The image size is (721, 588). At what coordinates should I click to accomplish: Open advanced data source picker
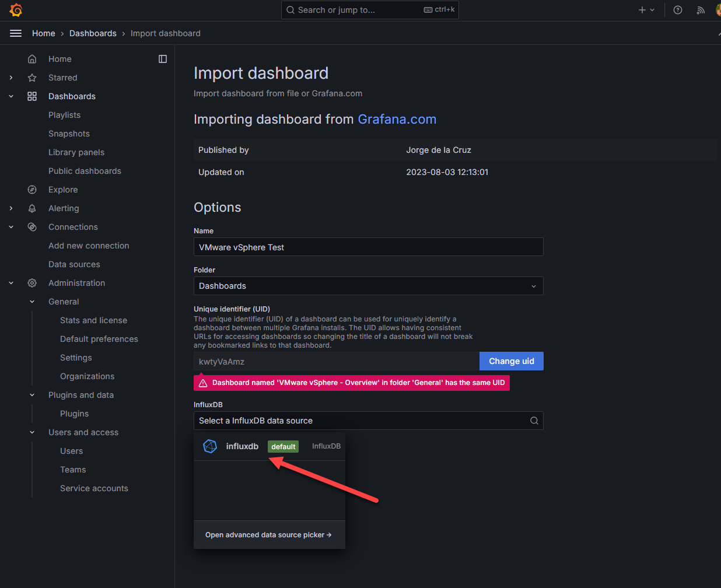coord(268,535)
